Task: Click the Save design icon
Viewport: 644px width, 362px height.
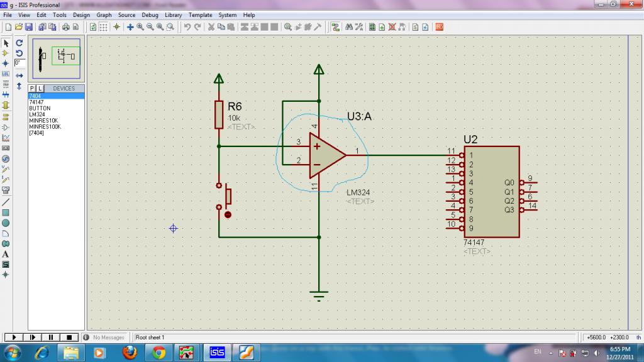Action: pos(28,27)
